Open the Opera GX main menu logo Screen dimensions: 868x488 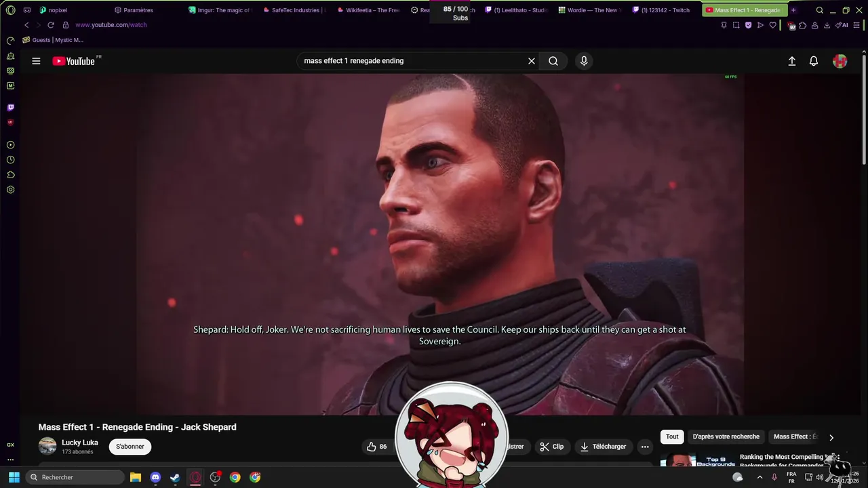(10, 10)
